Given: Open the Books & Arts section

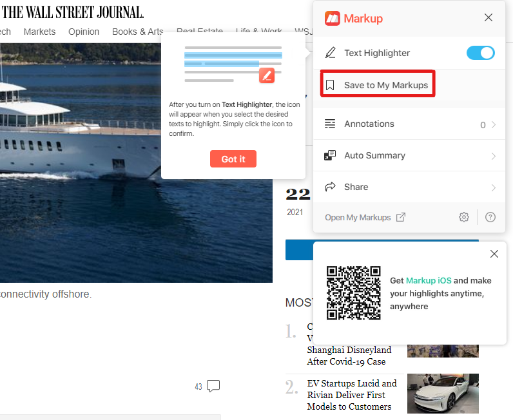Looking at the screenshot, I should tap(137, 32).
